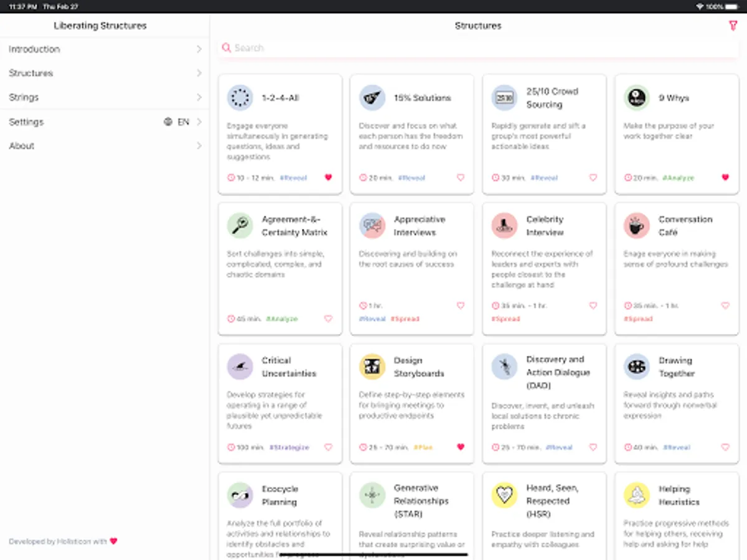Image resolution: width=747 pixels, height=560 pixels.
Task: Click the Drawing Together icon
Action: coord(637,367)
